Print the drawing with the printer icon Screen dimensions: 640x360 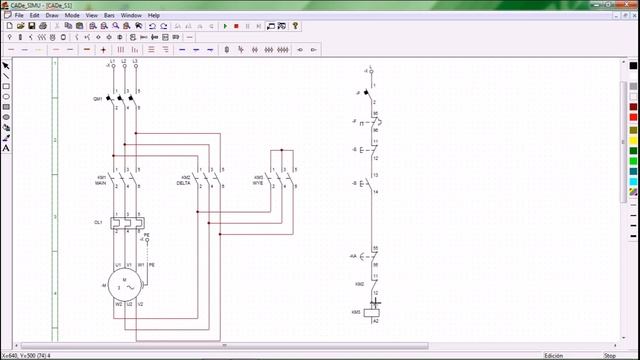point(43,26)
